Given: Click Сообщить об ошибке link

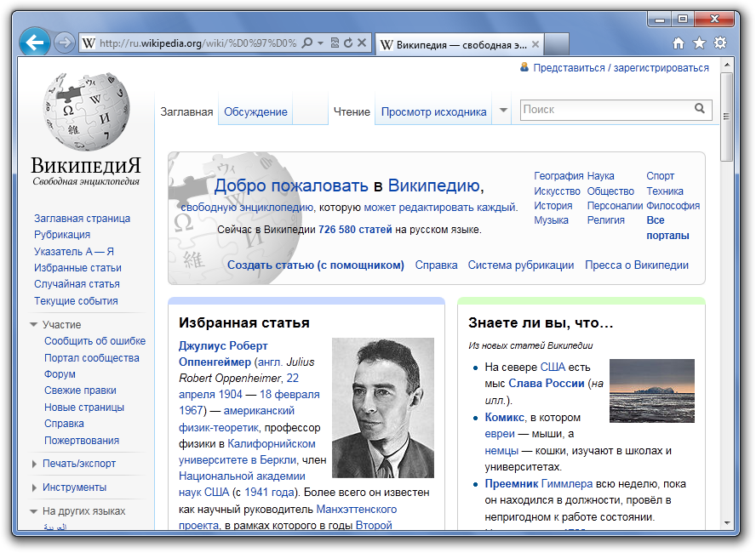Looking at the screenshot, I should (x=95, y=341).
